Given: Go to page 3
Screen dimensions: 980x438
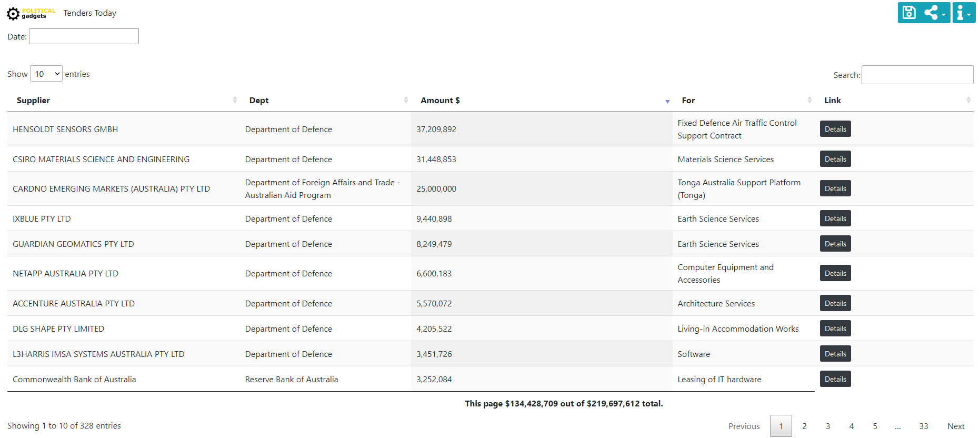Looking at the screenshot, I should coord(828,426).
